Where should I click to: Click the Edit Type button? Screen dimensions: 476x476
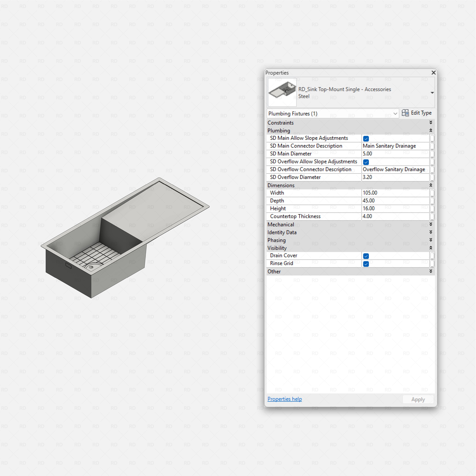tap(417, 113)
